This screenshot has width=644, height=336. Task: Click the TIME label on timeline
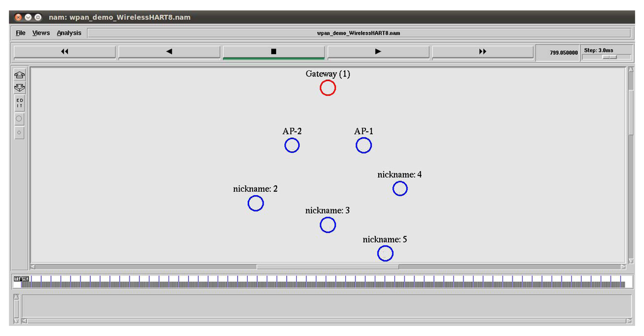(21, 279)
